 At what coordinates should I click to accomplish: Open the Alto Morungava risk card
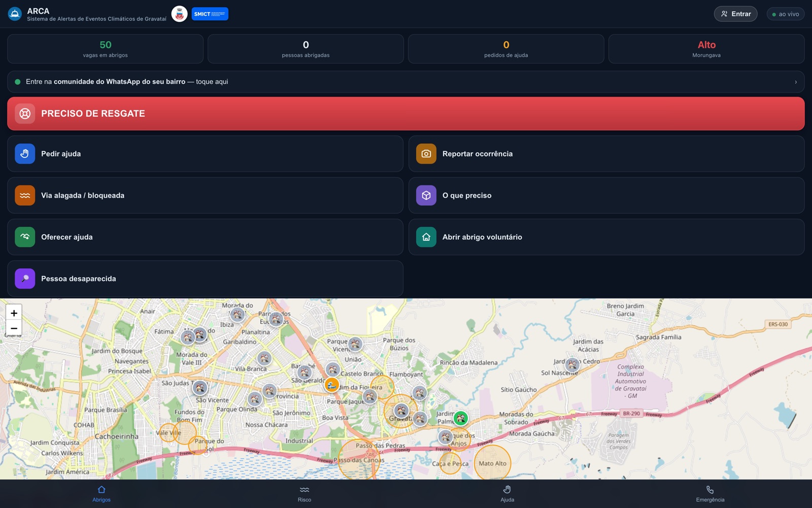pyautogui.click(x=706, y=49)
